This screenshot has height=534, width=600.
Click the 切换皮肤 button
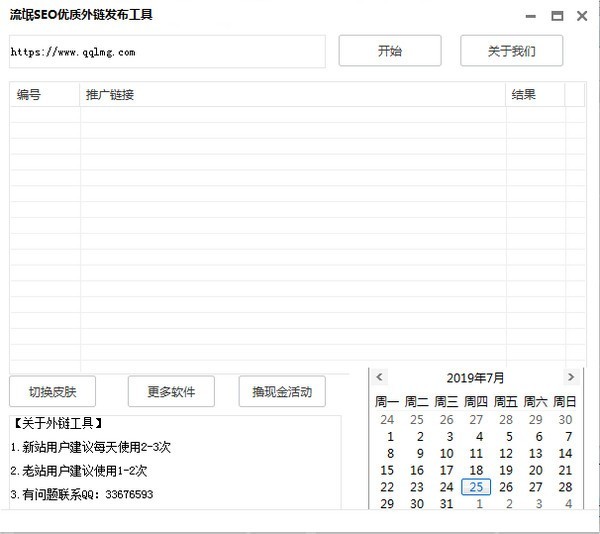(52, 391)
